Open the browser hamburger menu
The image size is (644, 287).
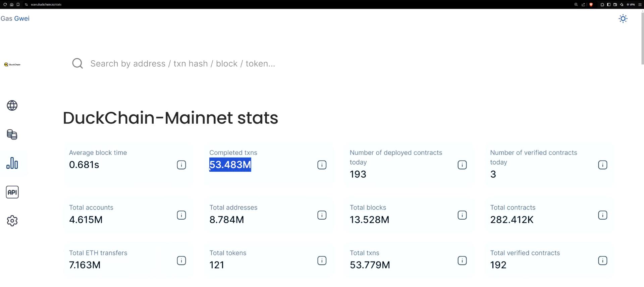click(640, 4)
